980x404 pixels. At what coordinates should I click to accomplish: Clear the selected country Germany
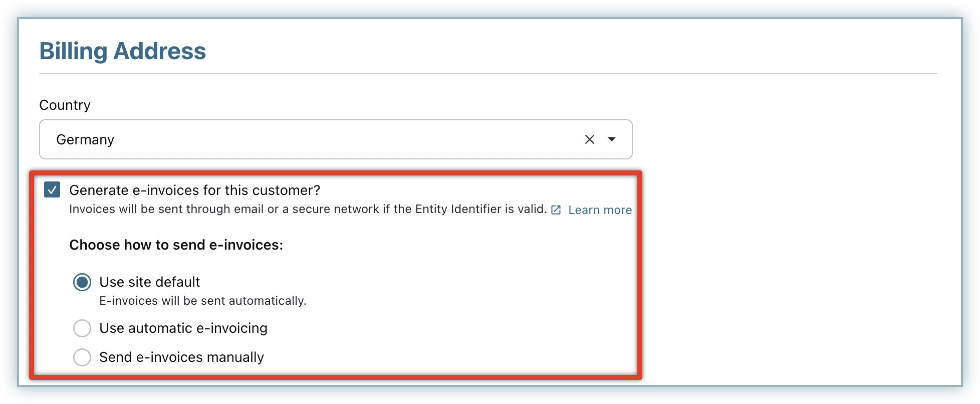tap(589, 139)
